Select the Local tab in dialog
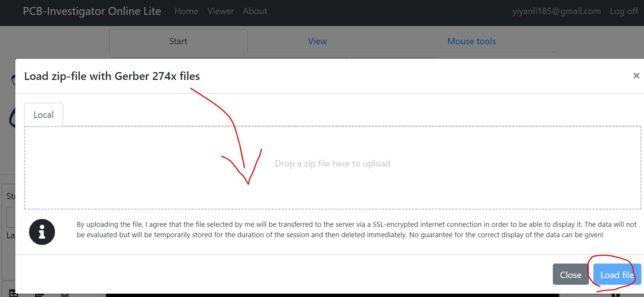The image size is (644, 297). point(44,115)
